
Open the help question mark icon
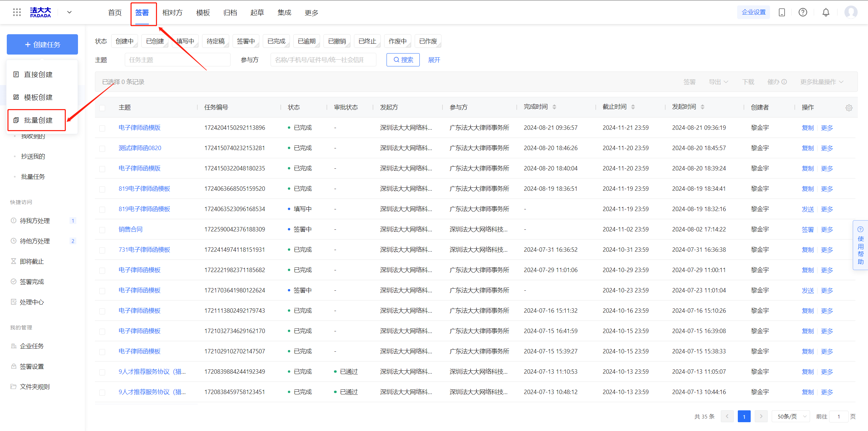[803, 13]
